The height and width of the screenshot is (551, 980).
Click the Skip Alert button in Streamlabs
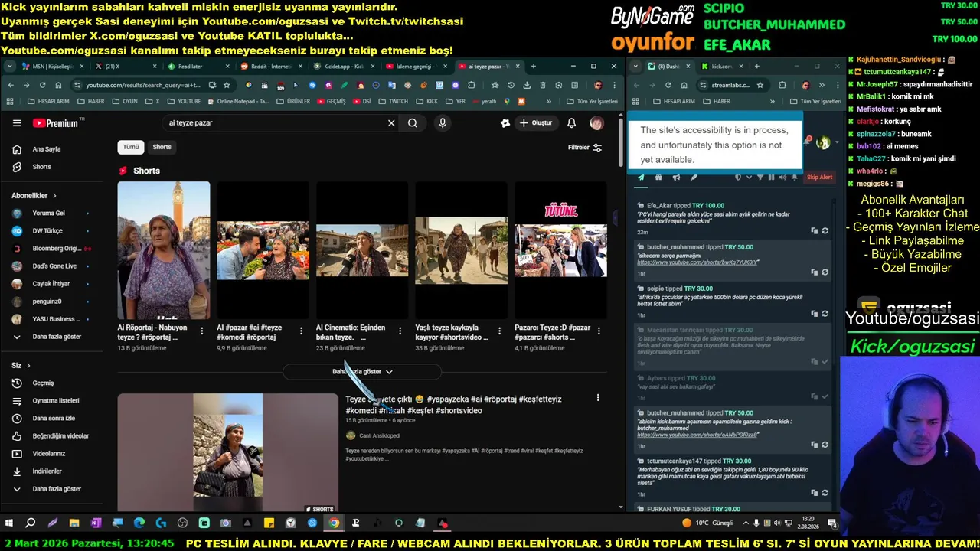819,178
